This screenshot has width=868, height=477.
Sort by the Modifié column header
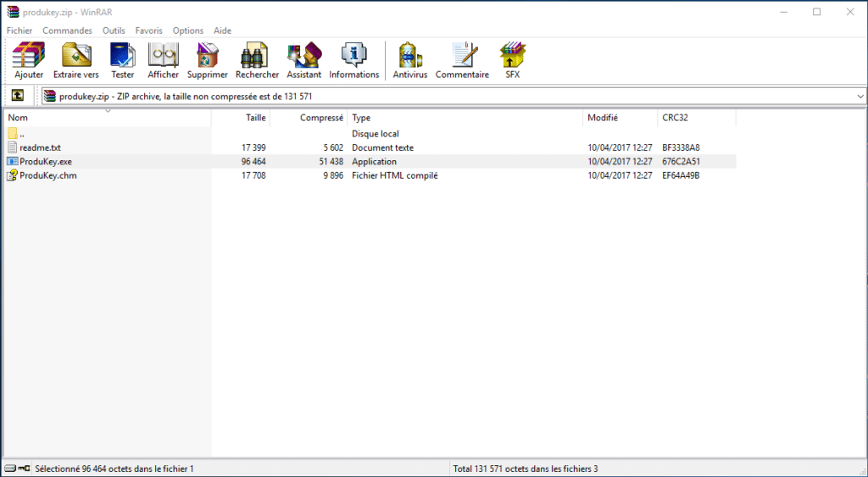[620, 118]
